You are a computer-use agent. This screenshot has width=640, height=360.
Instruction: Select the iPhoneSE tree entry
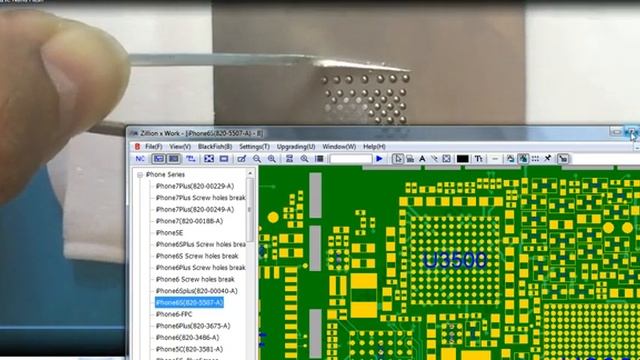[x=169, y=233]
